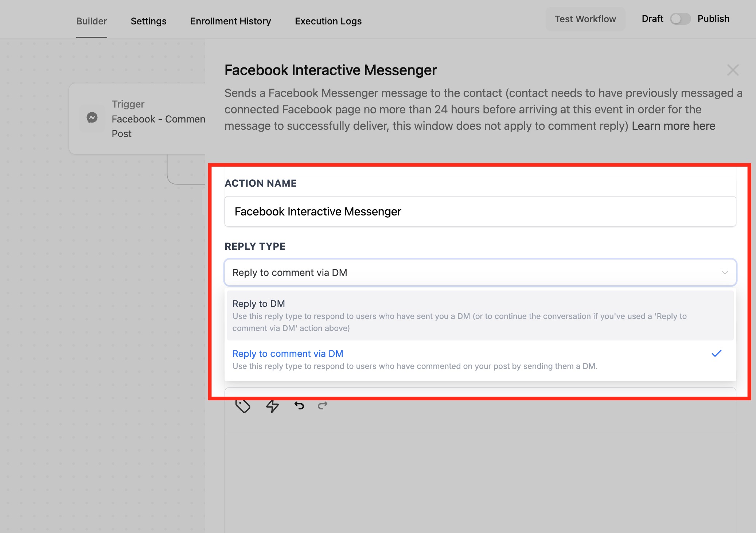Click the undo arrow icon
Viewport: 756px width, 533px height.
tap(299, 405)
